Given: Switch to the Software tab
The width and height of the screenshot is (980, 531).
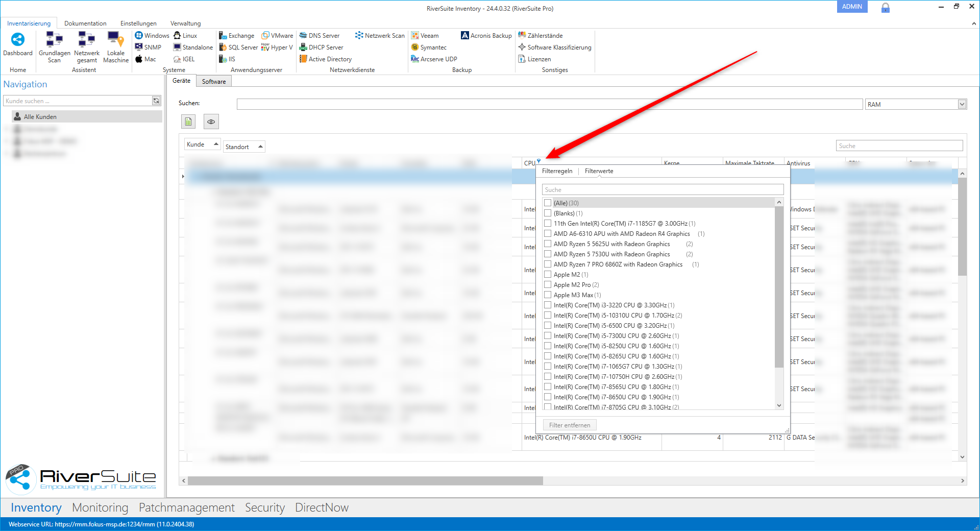Looking at the screenshot, I should point(213,81).
